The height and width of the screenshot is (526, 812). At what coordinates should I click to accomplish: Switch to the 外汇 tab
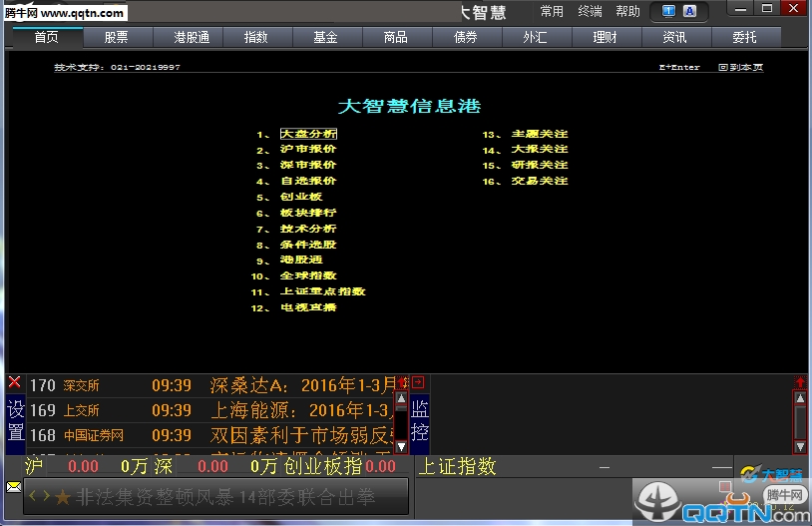[536, 37]
